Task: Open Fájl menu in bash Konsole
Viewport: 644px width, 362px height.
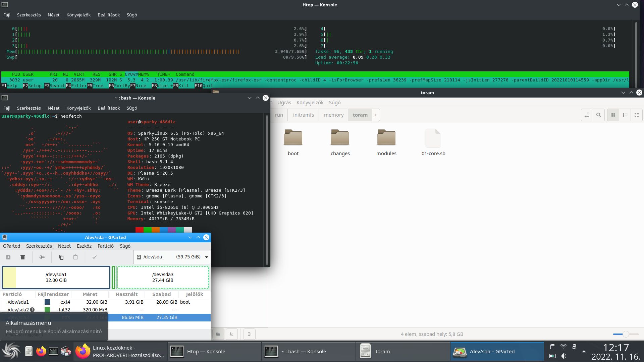Action: (x=7, y=108)
